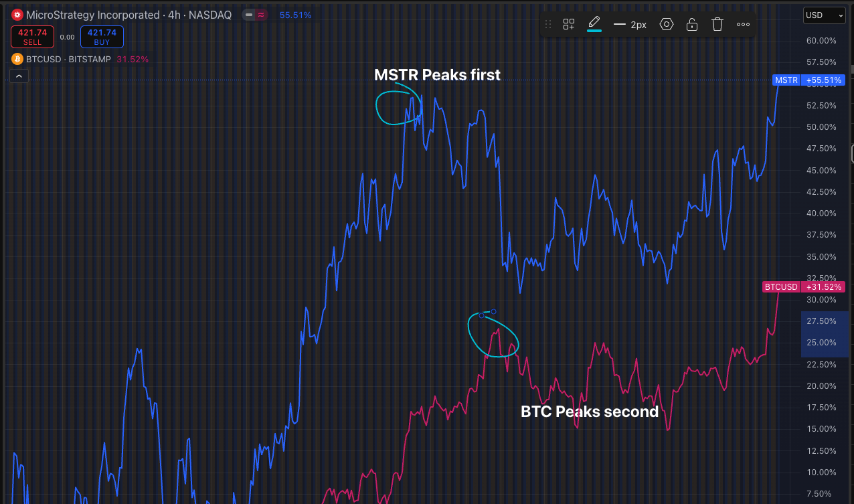Image resolution: width=854 pixels, height=504 pixels.
Task: Toggle the gray minus market status indicator
Action: coord(248,15)
